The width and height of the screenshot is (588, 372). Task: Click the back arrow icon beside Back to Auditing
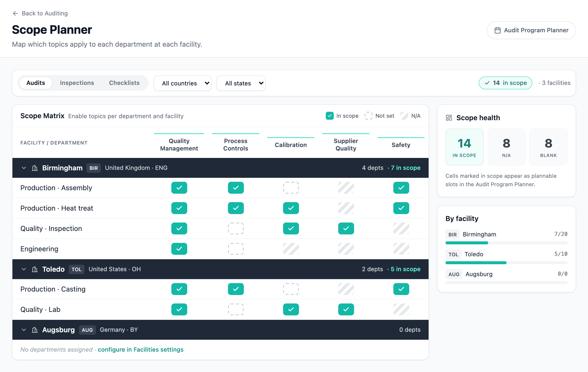[x=15, y=13]
